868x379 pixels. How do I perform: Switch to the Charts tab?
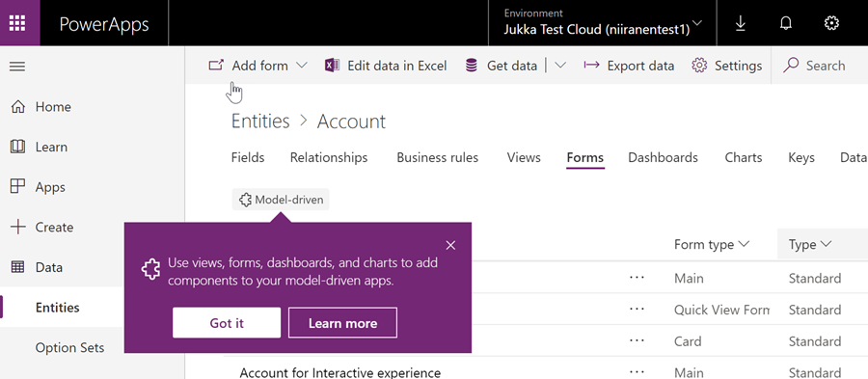click(x=744, y=158)
